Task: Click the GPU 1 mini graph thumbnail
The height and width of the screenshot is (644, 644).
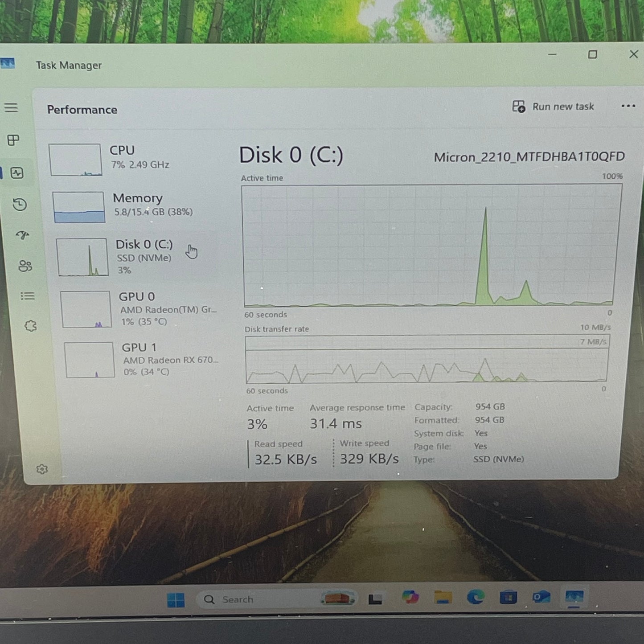Action: point(89,360)
